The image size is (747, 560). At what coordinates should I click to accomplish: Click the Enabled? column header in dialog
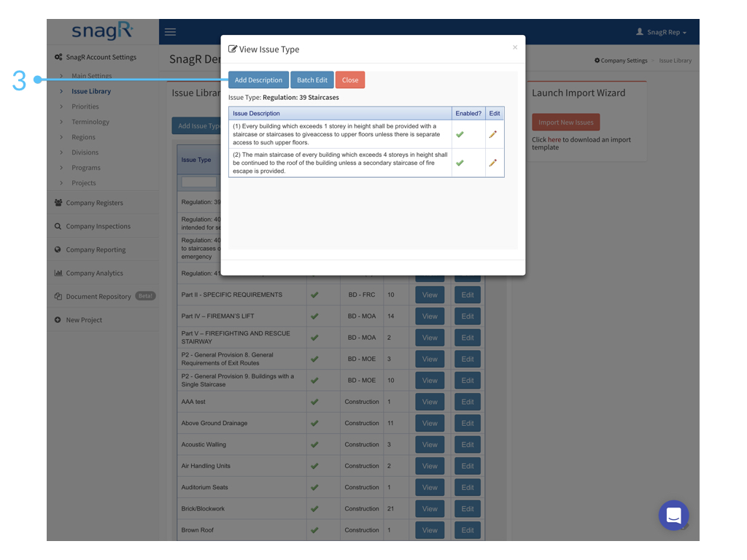pos(468,113)
